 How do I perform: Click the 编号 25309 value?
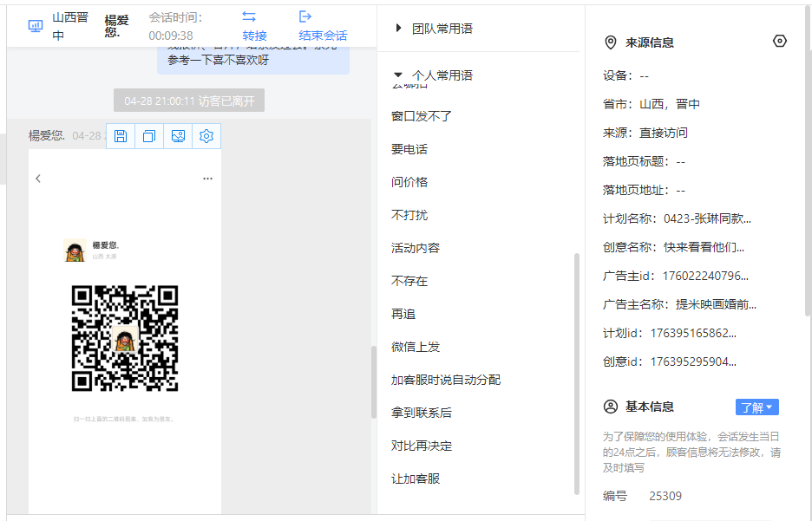tap(665, 496)
